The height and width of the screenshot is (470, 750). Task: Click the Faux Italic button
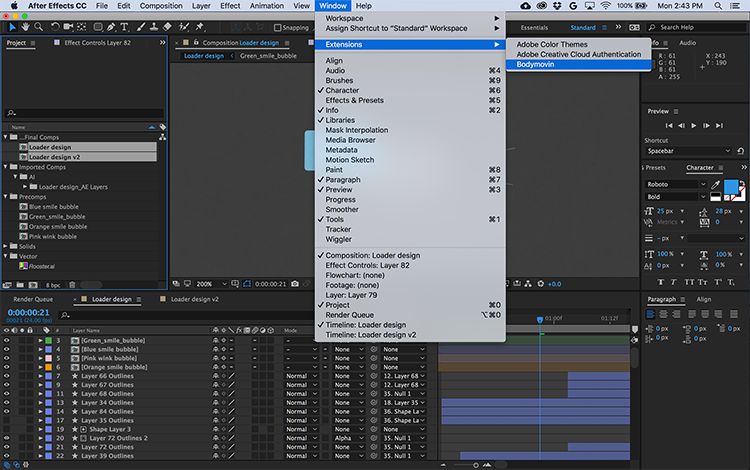[x=673, y=282]
